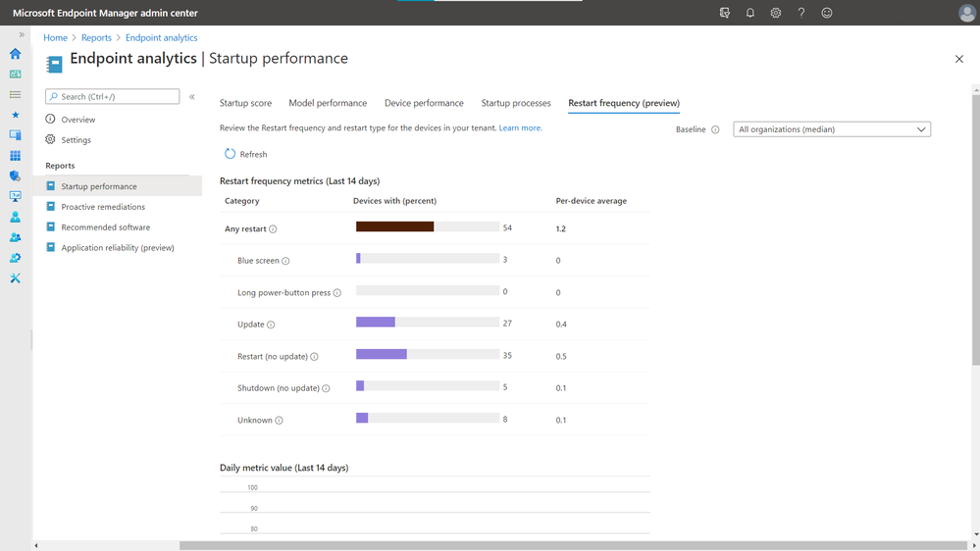Open Troubleshooting tools icon in left rail

[15, 278]
